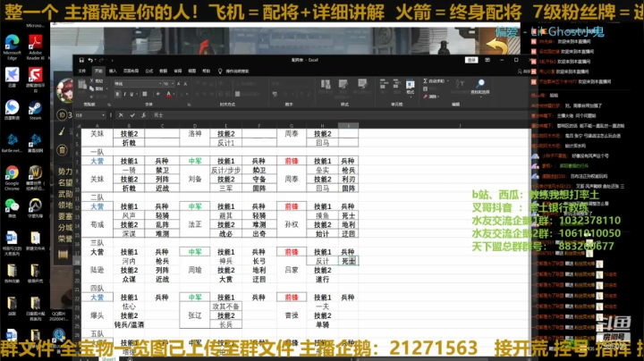Screen dimensions: 644x361
Task: Select the cell 关妹 next to 禁卫
Action: (97, 179)
